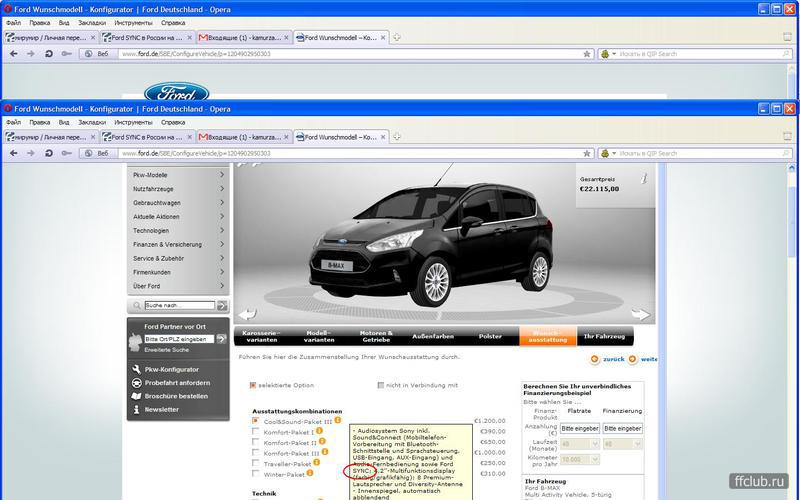Click Flatrate Anzahlung input field
Viewport: 800px width, 500px height.
[x=580, y=429]
